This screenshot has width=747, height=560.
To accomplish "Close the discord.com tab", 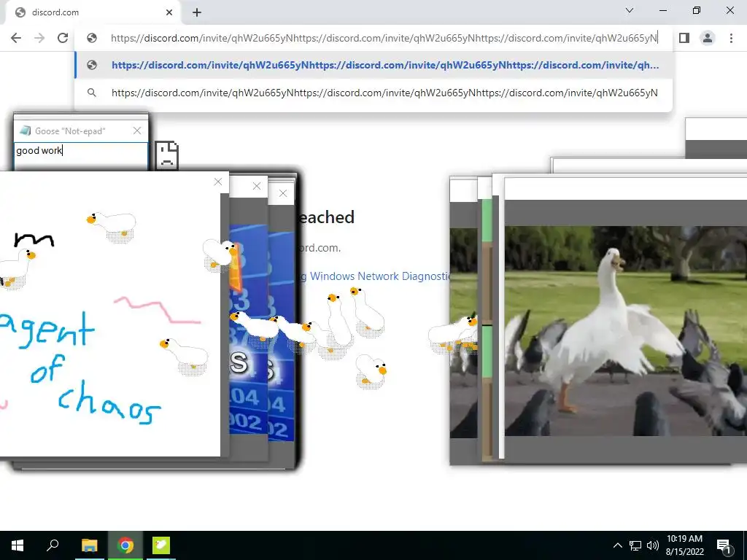I will click(x=169, y=12).
